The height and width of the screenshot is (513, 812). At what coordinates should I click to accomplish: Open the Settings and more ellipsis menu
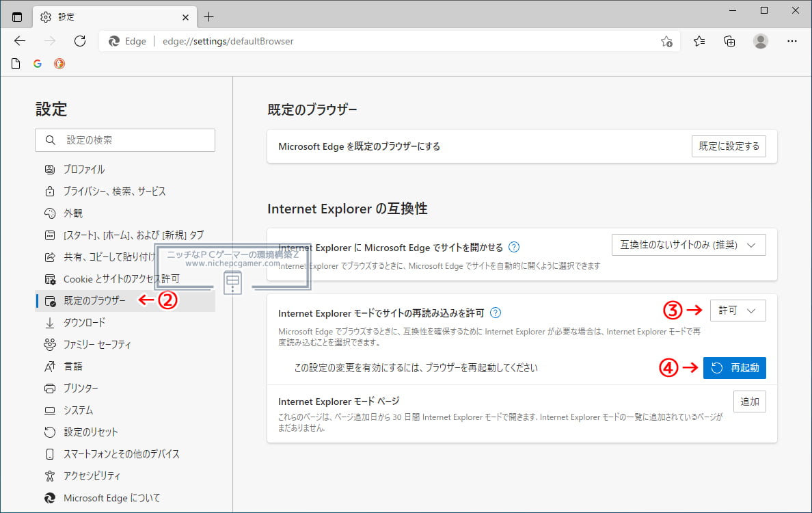pyautogui.click(x=791, y=41)
